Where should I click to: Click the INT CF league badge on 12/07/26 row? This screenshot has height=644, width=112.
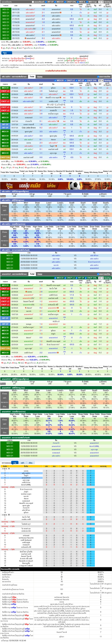click(5, 124)
